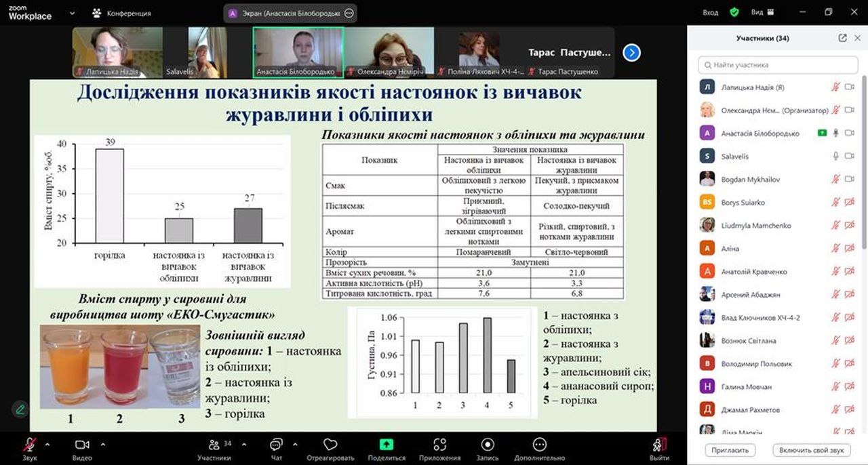Leave meeting with Выйти button
This screenshot has width=868, height=465.
[659, 449]
